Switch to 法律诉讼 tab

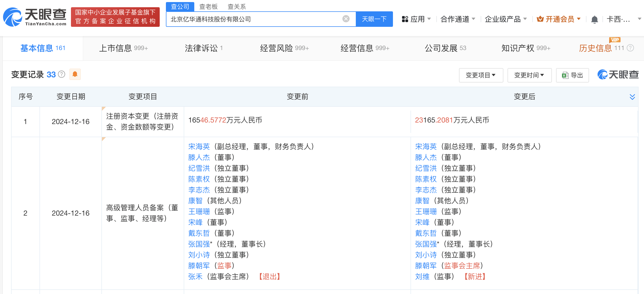[204, 48]
